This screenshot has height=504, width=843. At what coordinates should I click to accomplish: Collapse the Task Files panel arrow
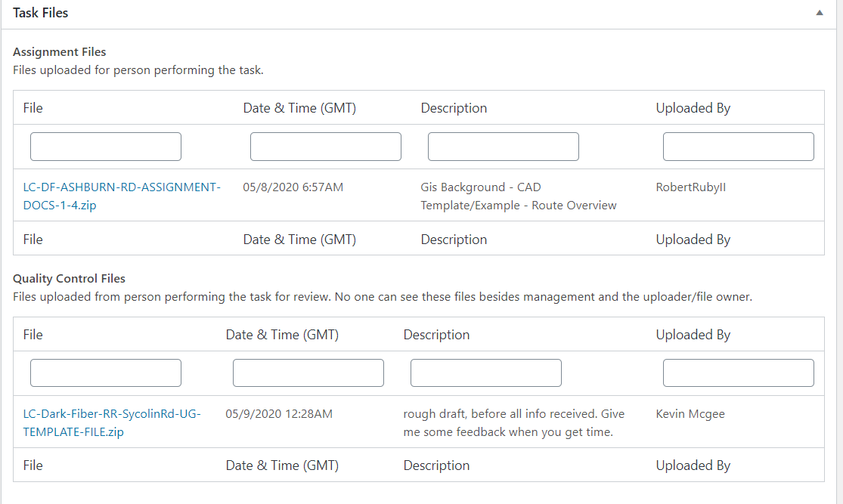820,13
